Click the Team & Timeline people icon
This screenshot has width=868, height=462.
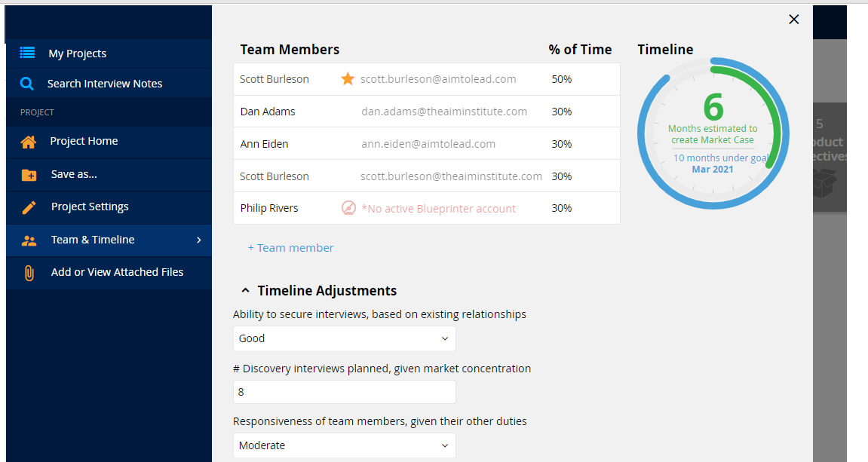pyautogui.click(x=29, y=240)
